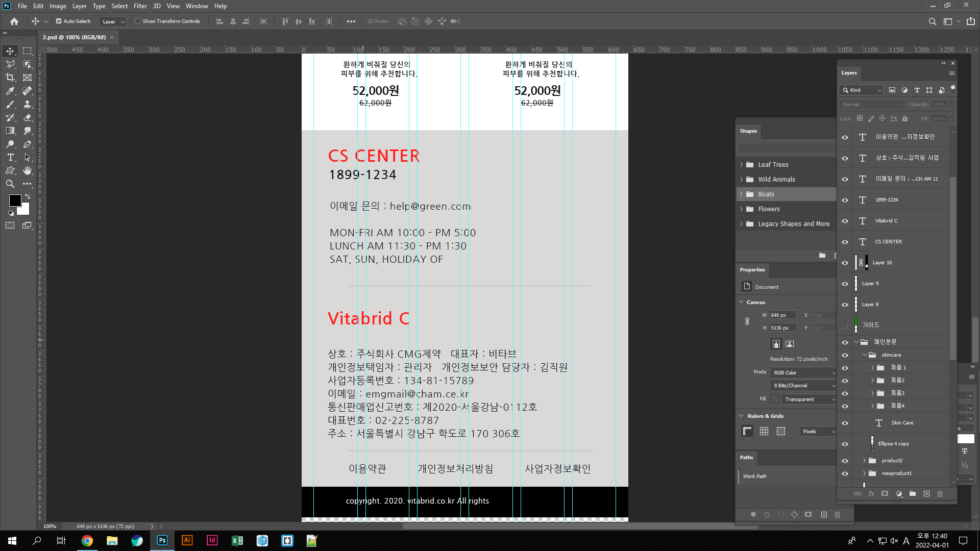
Task: Select the 2.psd document tab
Action: point(74,37)
